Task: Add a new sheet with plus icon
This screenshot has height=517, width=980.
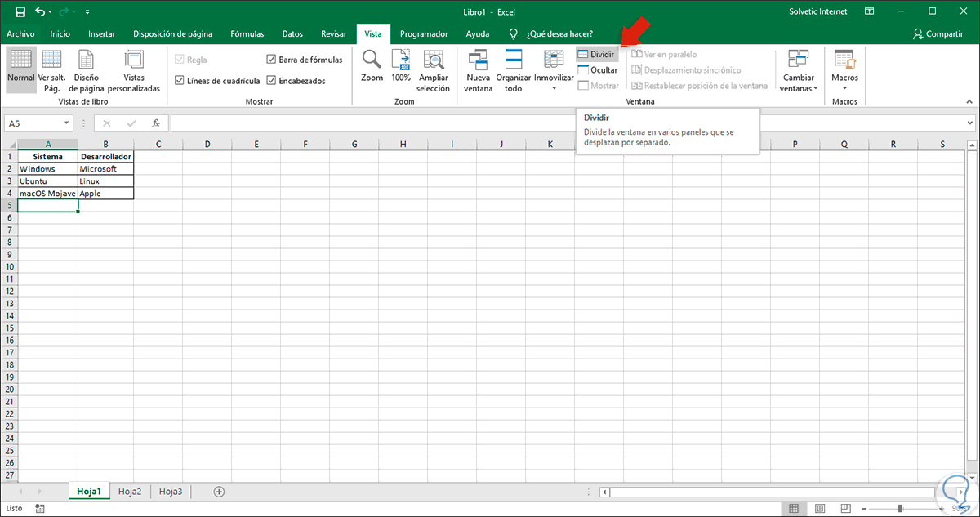Action: (218, 492)
